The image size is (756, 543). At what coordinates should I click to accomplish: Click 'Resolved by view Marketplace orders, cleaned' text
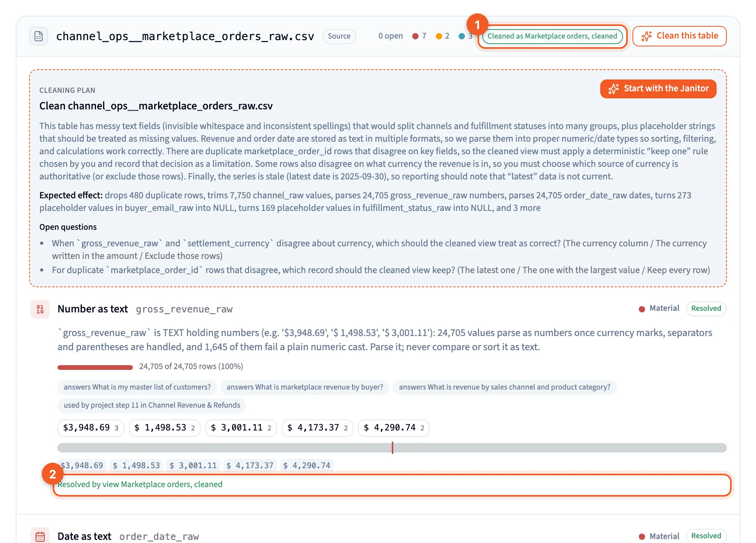(140, 484)
